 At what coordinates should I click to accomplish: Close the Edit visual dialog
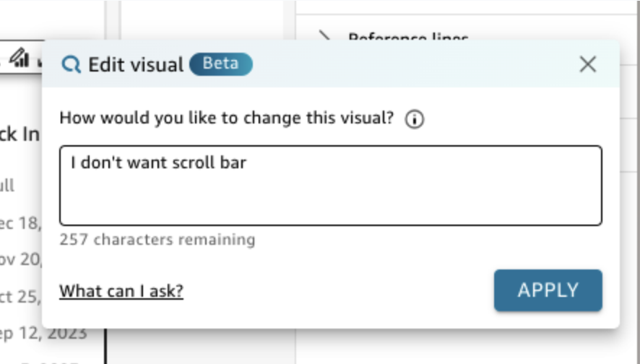(588, 64)
